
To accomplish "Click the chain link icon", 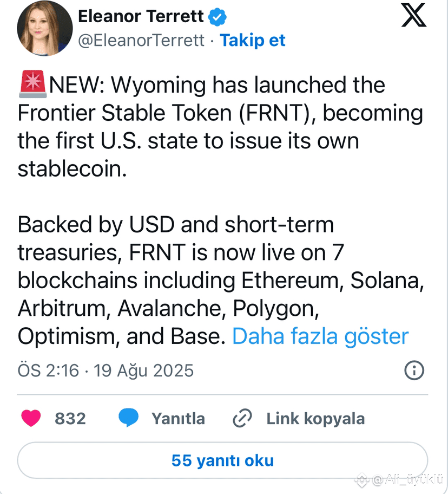I will [242, 418].
